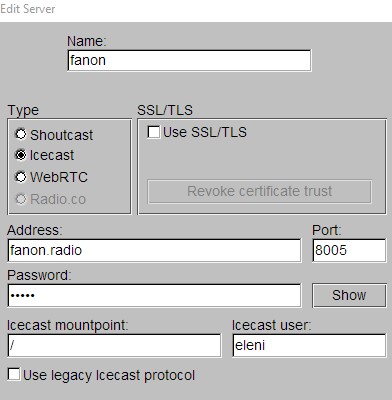Viewport: 392px width, 400px height.
Task: Click the Edit Server window title
Action: point(28,9)
